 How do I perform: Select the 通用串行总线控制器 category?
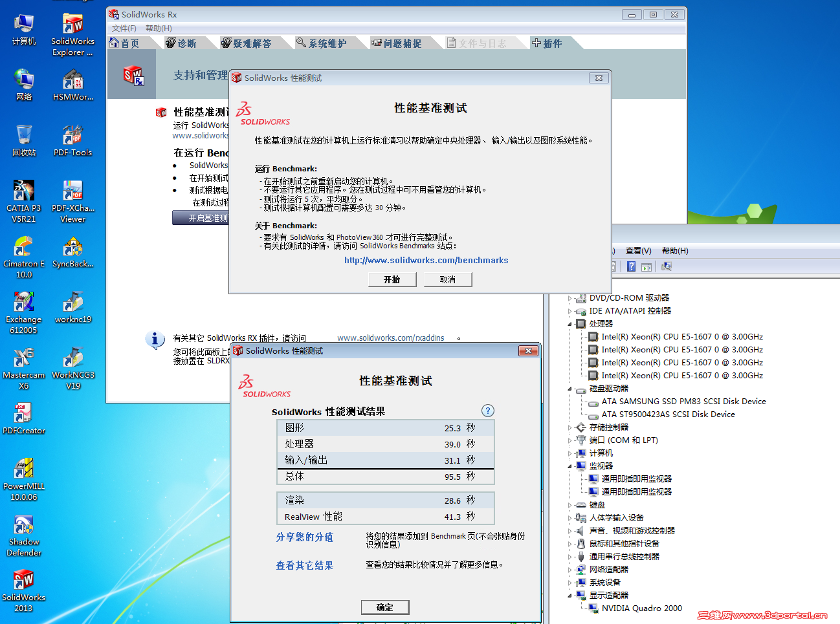(624, 557)
